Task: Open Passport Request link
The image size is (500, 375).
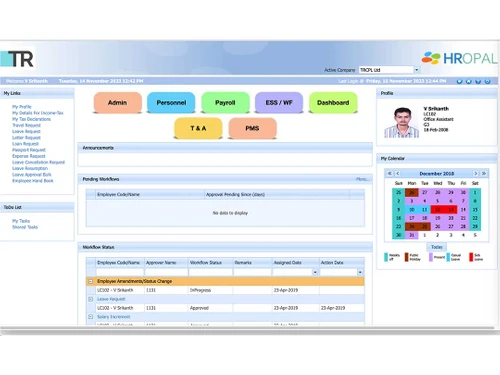Action: [29, 150]
